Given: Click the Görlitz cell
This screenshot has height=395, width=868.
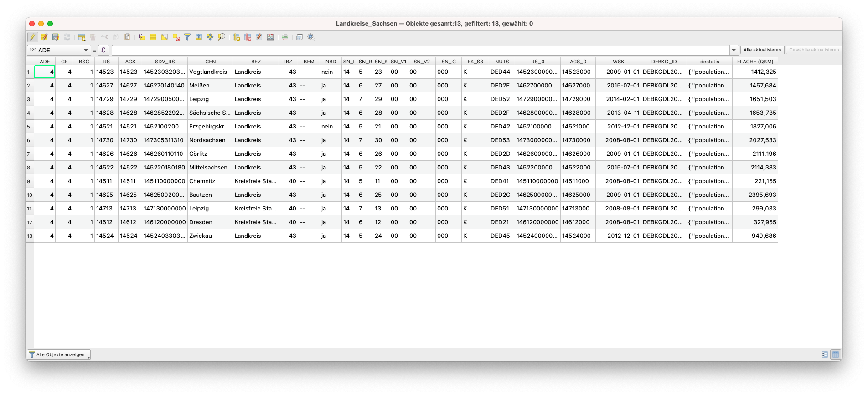Looking at the screenshot, I should pyautogui.click(x=210, y=154).
